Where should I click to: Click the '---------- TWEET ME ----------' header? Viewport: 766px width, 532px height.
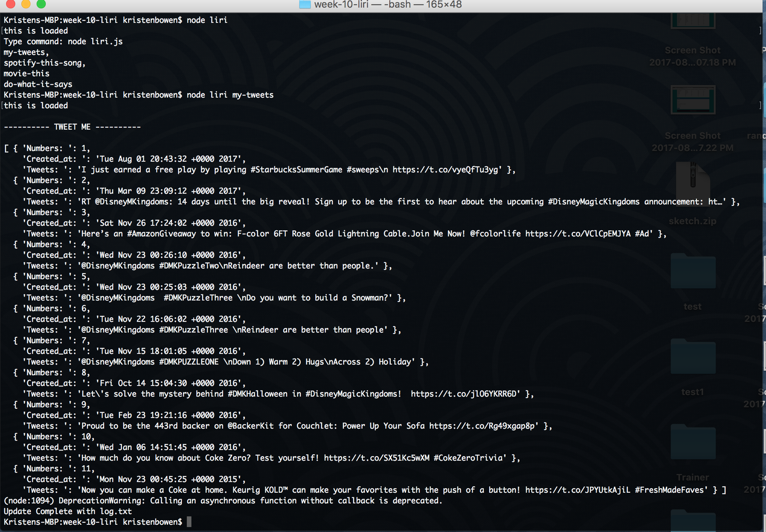coord(72,127)
